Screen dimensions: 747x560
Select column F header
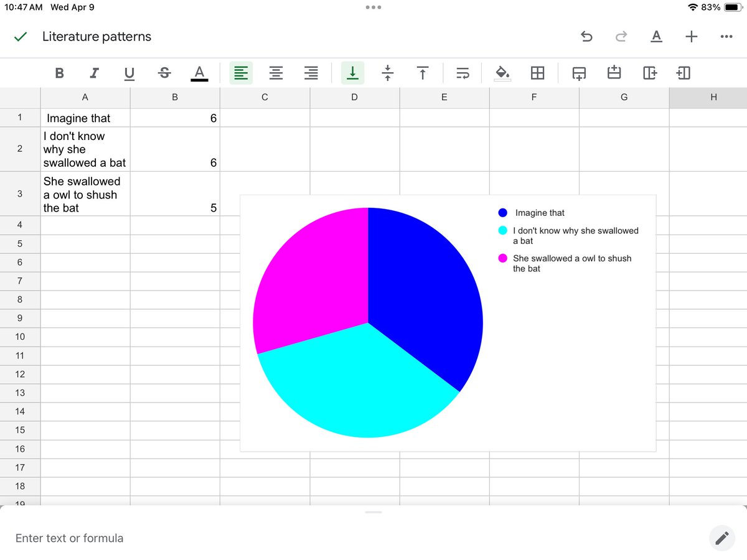534,97
